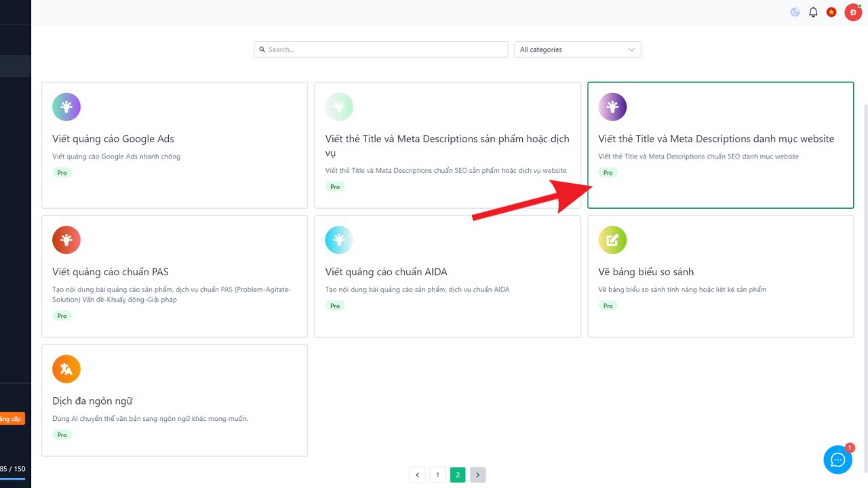868x488 pixels.
Task: Click the Google Ads card lightbulb icon
Action: tap(66, 107)
